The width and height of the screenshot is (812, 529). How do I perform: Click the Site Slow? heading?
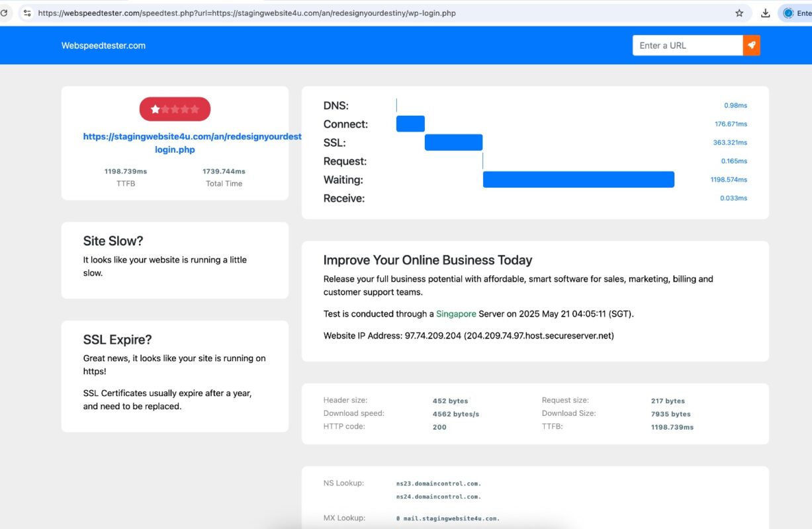tap(113, 241)
